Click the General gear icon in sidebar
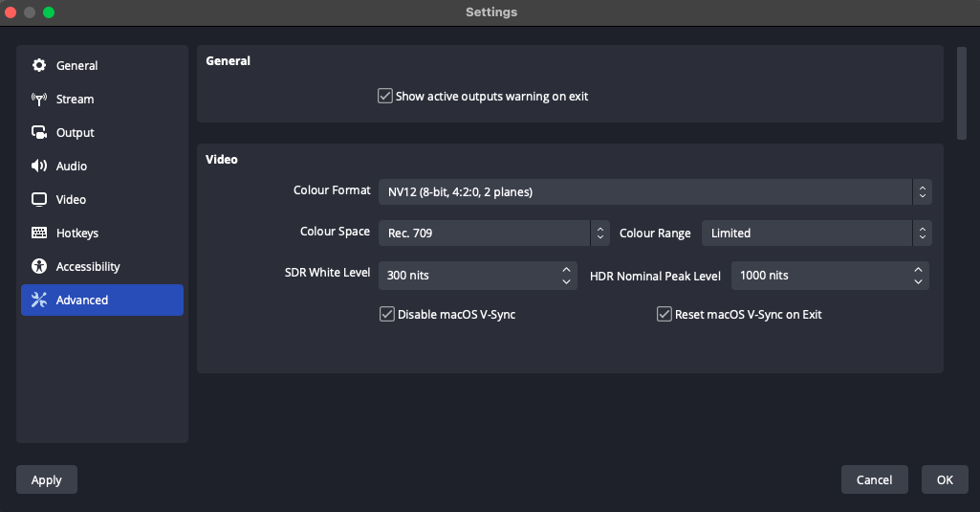Image resolution: width=980 pixels, height=512 pixels. tap(39, 66)
